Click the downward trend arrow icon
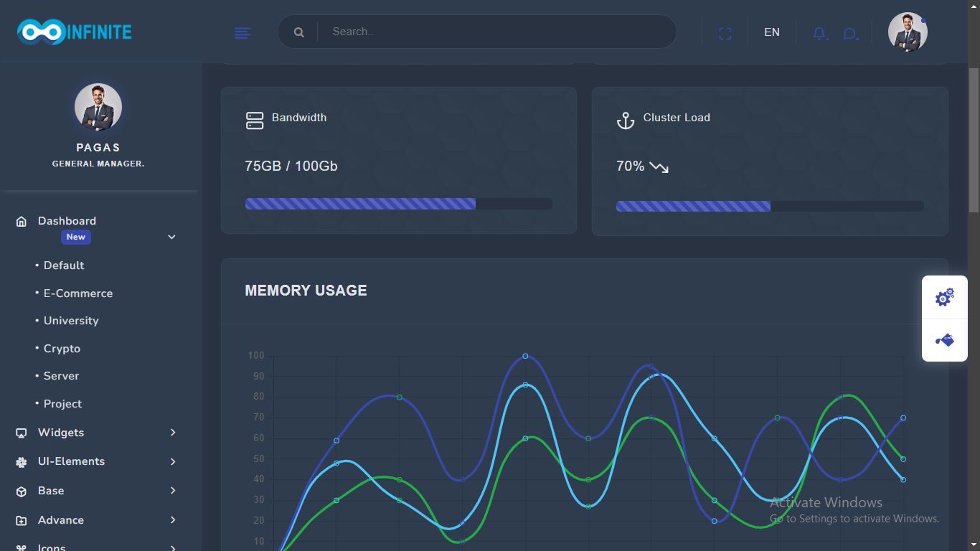Screen dimensions: 980x551 tap(659, 167)
